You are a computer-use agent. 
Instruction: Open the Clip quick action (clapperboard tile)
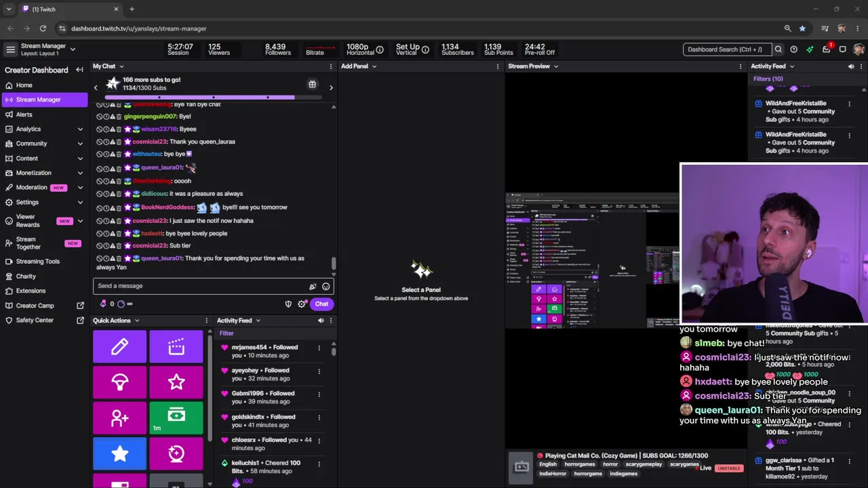pos(176,347)
